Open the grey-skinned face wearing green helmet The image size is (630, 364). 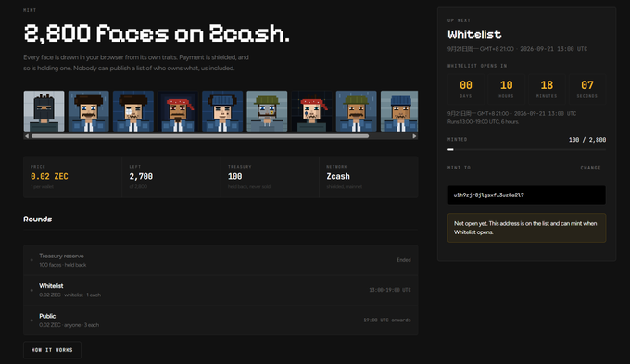pos(267,111)
